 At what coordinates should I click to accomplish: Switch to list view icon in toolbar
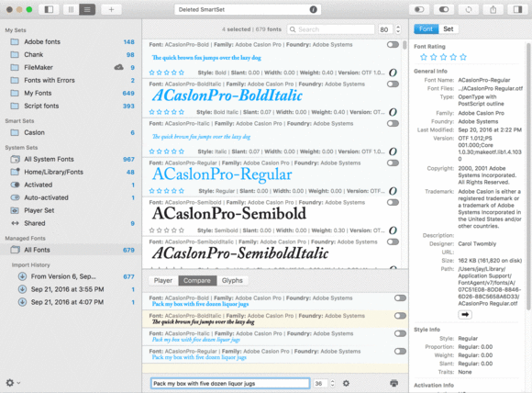point(87,9)
